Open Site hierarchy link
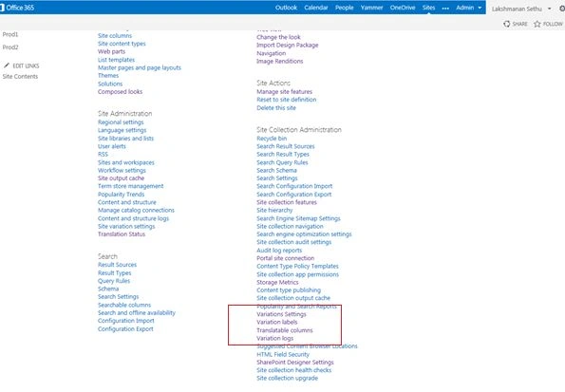The height and width of the screenshot is (392, 565). [x=274, y=211]
